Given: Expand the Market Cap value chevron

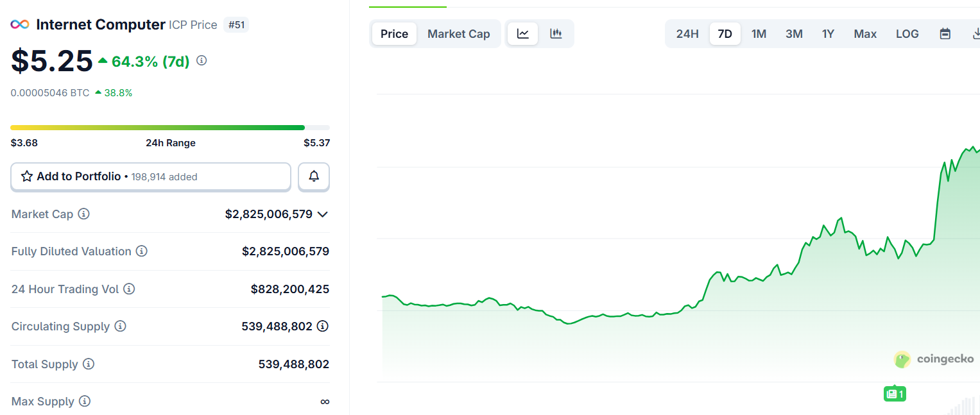Looking at the screenshot, I should tap(323, 214).
